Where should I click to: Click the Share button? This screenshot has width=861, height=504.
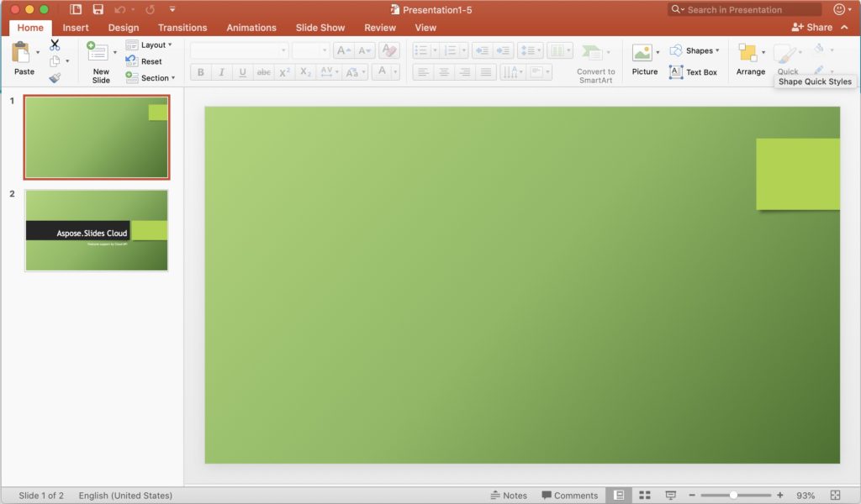click(x=812, y=28)
